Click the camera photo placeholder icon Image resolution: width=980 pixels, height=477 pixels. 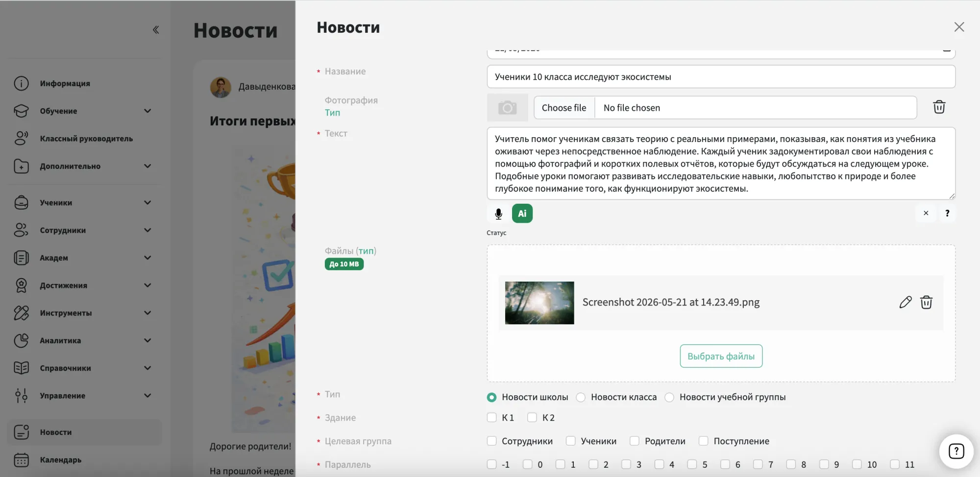pos(507,108)
